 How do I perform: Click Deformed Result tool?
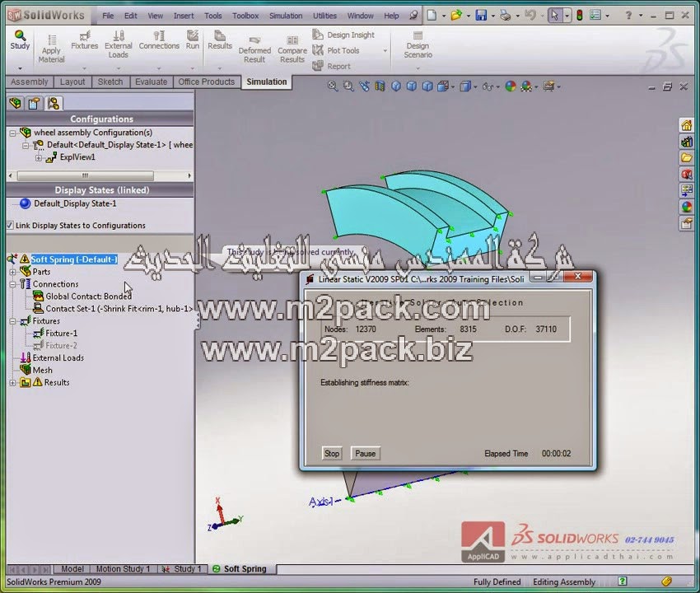(254, 49)
